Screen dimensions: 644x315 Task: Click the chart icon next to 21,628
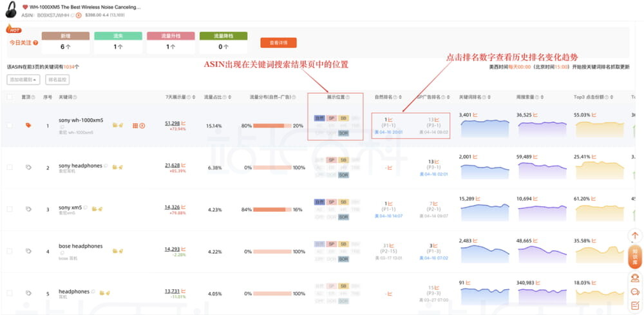point(184,165)
